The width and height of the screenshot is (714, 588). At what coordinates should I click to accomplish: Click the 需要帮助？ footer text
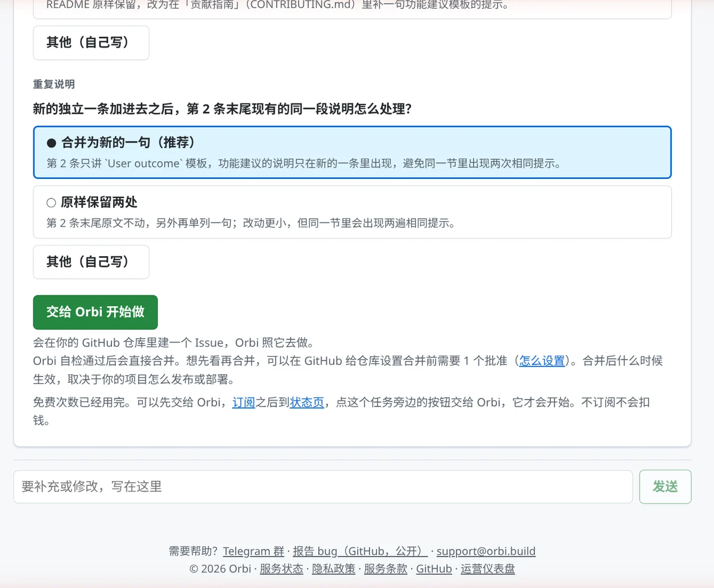[193, 551]
